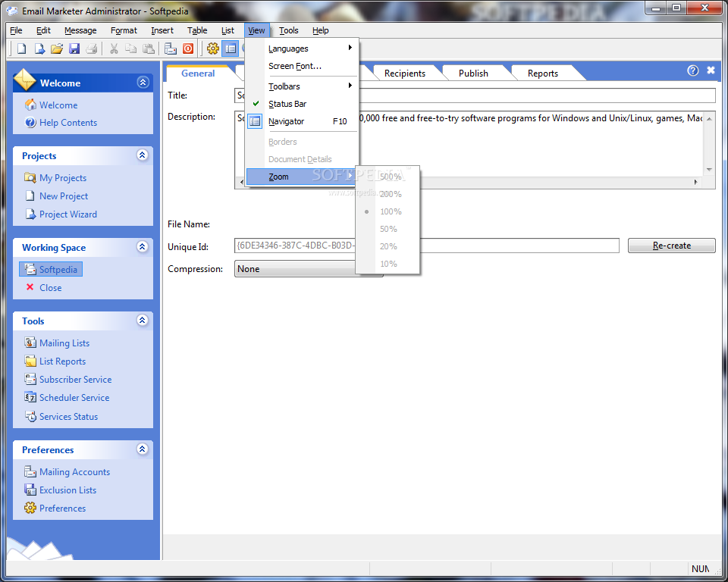The image size is (728, 582).
Task: Click the Re-create button
Action: click(671, 246)
